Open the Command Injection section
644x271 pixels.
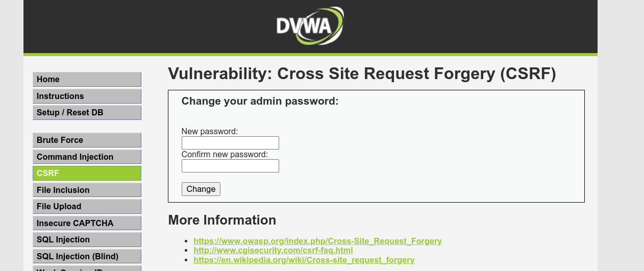(x=87, y=157)
